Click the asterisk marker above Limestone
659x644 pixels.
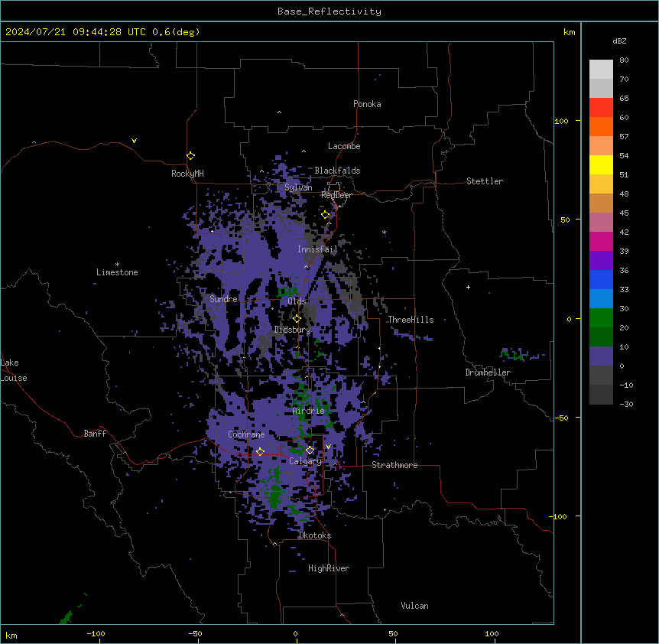[117, 265]
